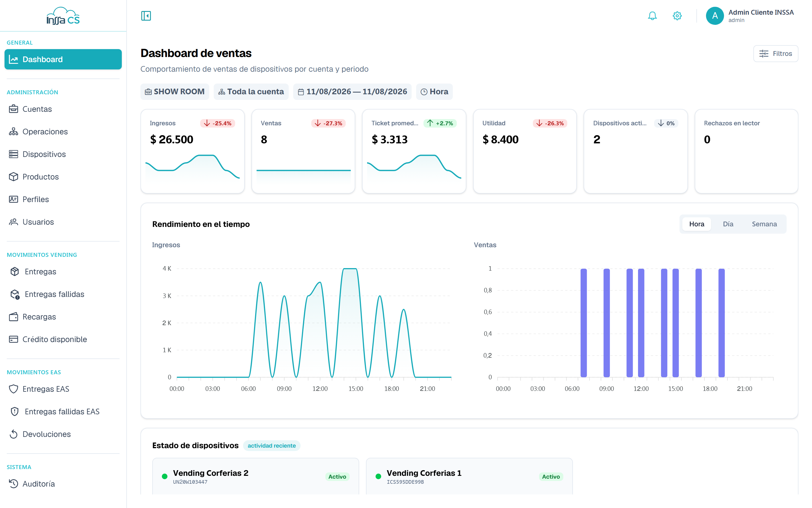Image resolution: width=812 pixels, height=508 pixels.
Task: Click the actividad reciente badge
Action: click(x=272, y=446)
